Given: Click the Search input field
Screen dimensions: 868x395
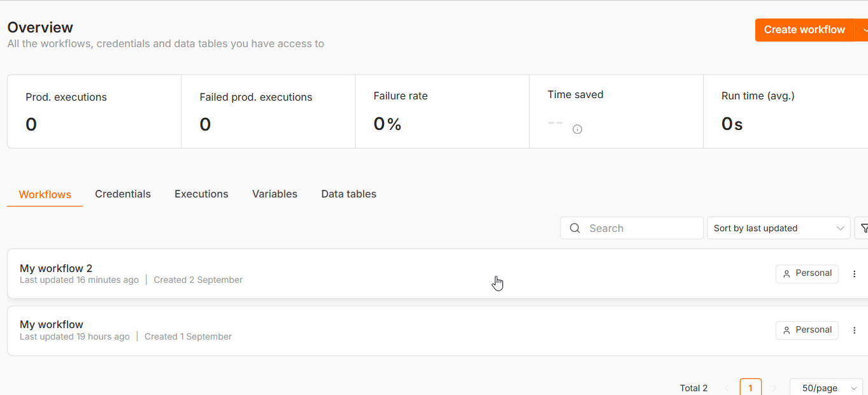Looking at the screenshot, I should coord(632,228).
